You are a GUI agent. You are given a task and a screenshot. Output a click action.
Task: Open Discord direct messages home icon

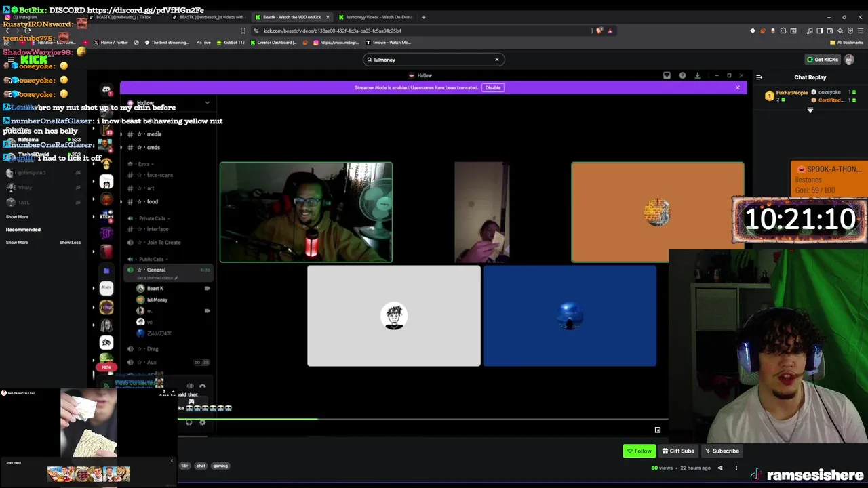[106, 89]
